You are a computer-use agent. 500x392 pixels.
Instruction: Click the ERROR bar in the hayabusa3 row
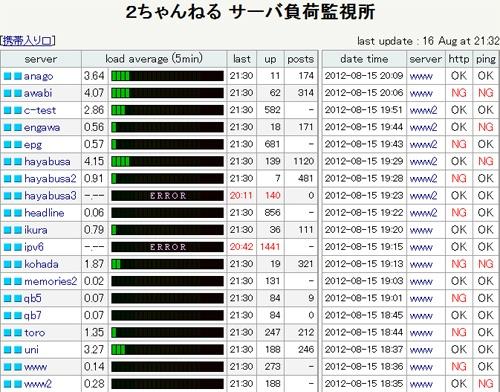pyautogui.click(x=167, y=196)
